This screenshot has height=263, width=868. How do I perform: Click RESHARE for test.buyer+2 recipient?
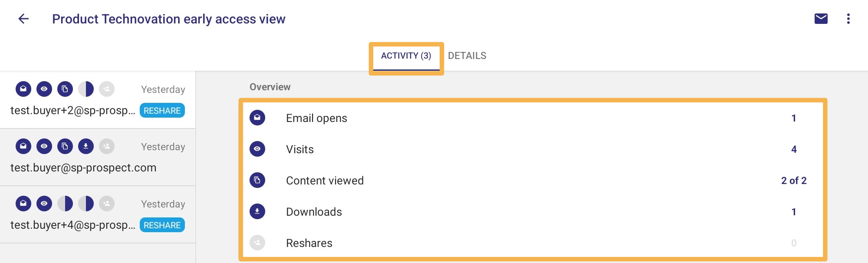click(162, 110)
